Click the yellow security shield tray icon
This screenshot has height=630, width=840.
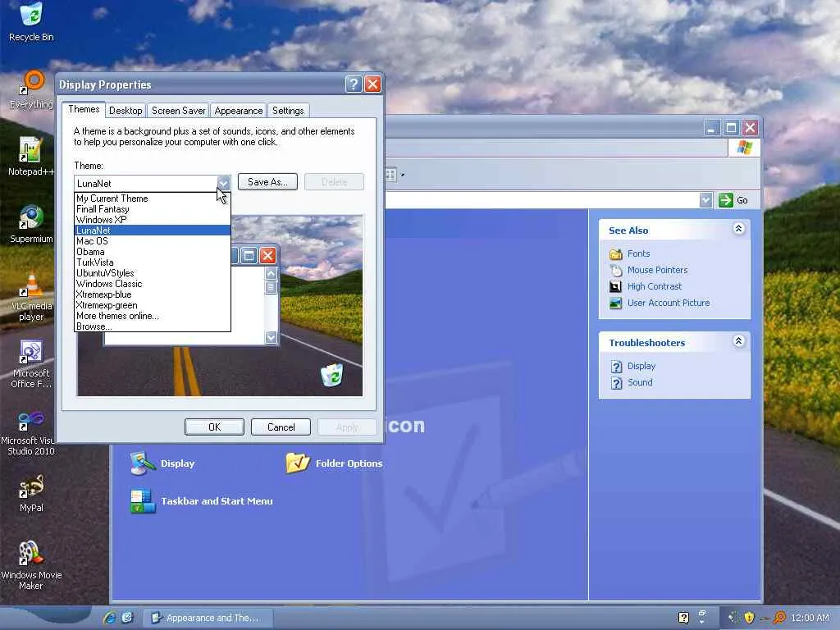point(749,618)
